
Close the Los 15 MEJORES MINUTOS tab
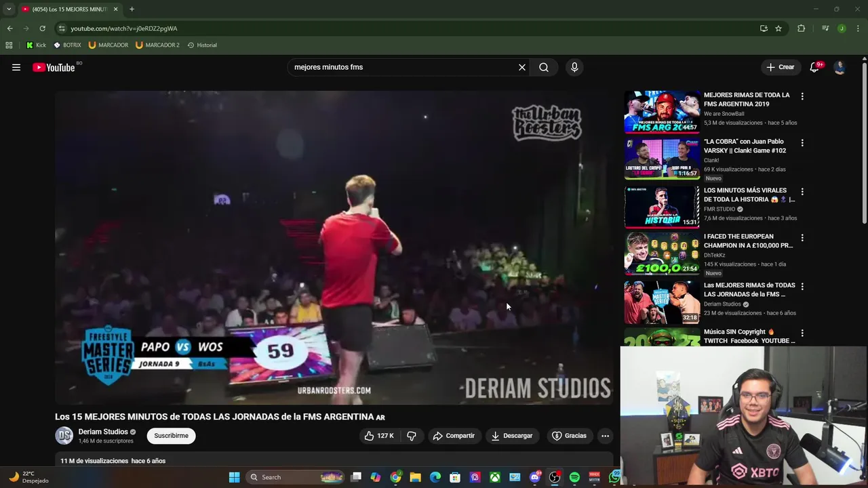115,9
